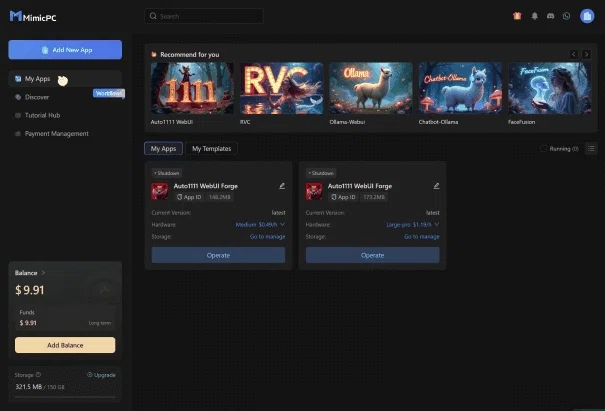The width and height of the screenshot is (605, 411).
Task: Click the storage usage progress bar
Action: [65, 396]
